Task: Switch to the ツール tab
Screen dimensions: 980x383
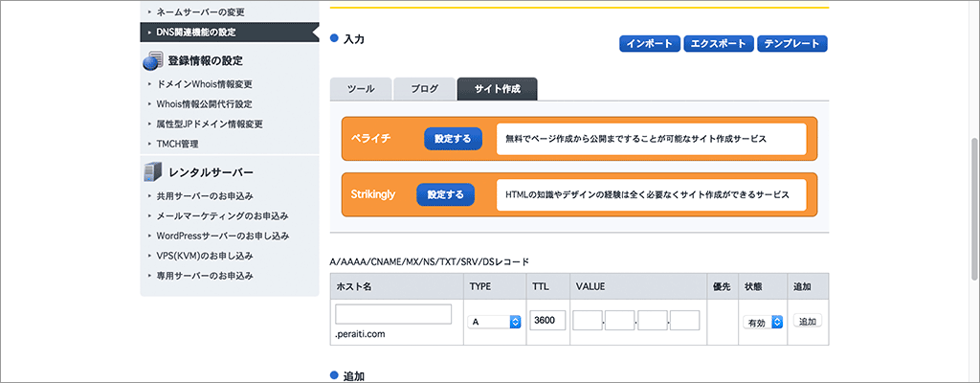Action: (x=361, y=89)
